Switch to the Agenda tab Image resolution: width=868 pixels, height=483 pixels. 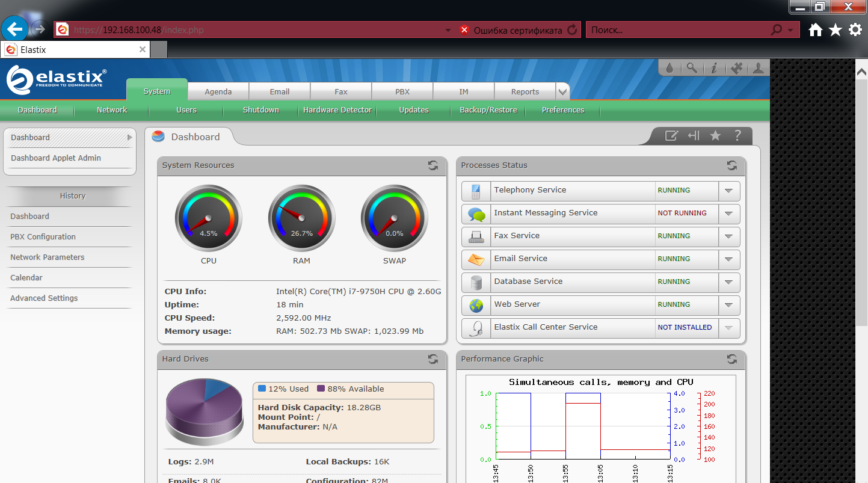[218, 91]
